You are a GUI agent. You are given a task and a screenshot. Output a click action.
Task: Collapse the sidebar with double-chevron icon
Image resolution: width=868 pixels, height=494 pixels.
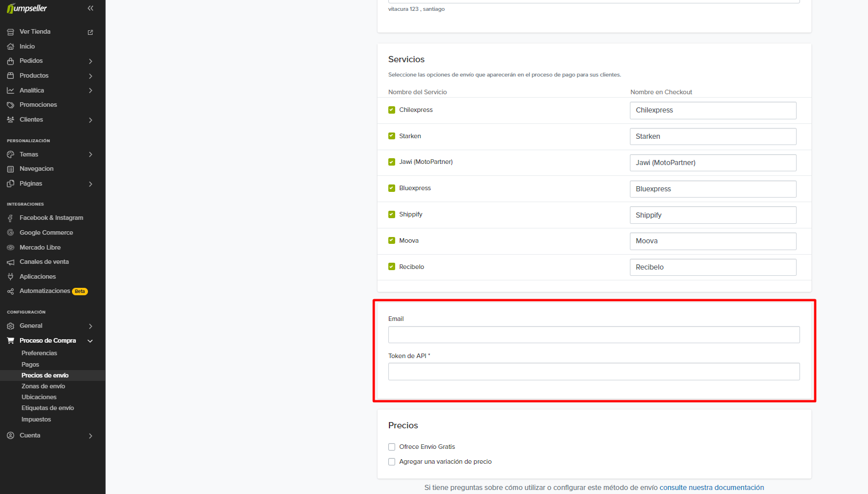click(90, 9)
